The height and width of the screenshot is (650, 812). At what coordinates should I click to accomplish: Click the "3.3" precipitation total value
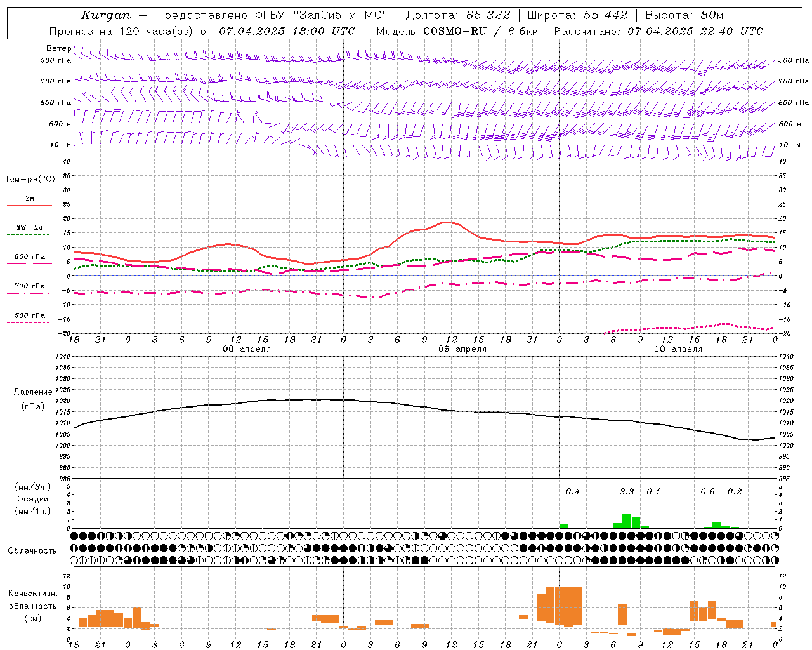click(x=626, y=491)
